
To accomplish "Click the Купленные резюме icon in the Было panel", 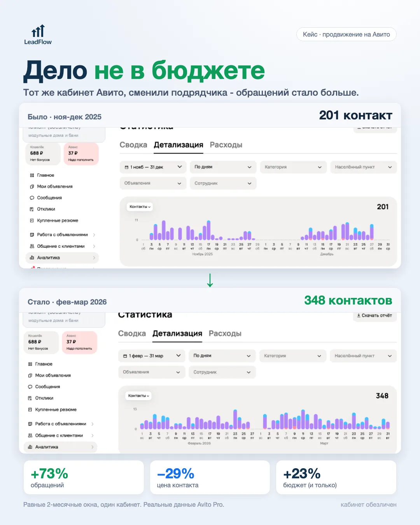I will pos(32,220).
